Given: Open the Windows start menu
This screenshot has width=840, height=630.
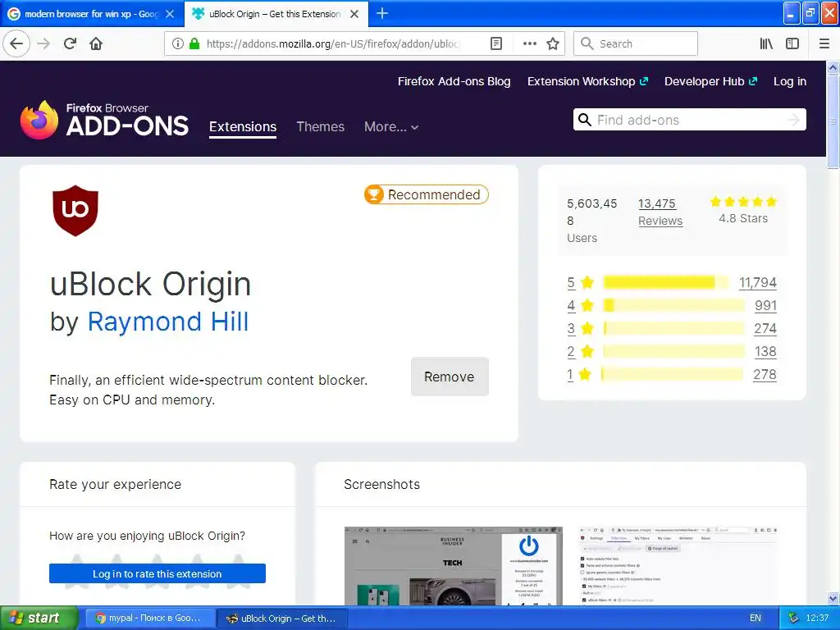Looking at the screenshot, I should (39, 618).
